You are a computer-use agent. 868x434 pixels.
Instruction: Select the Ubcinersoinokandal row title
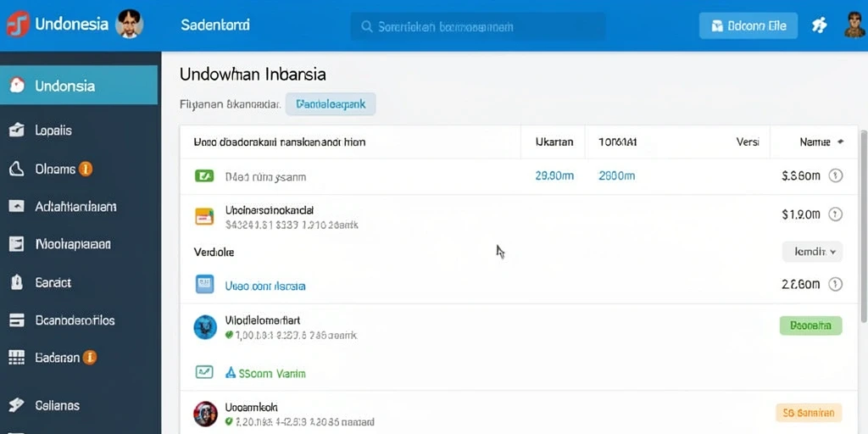pos(270,210)
